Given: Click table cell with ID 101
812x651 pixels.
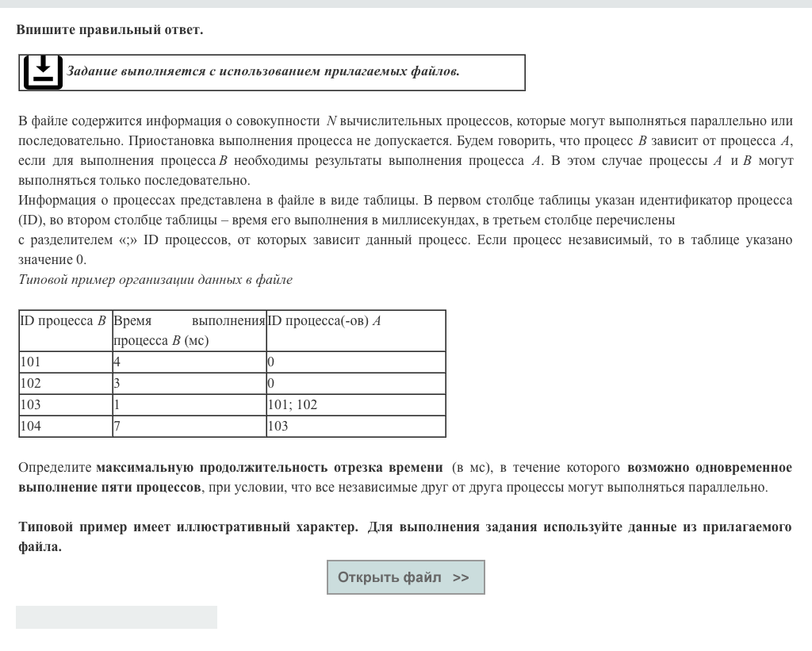Looking at the screenshot, I should [65, 362].
